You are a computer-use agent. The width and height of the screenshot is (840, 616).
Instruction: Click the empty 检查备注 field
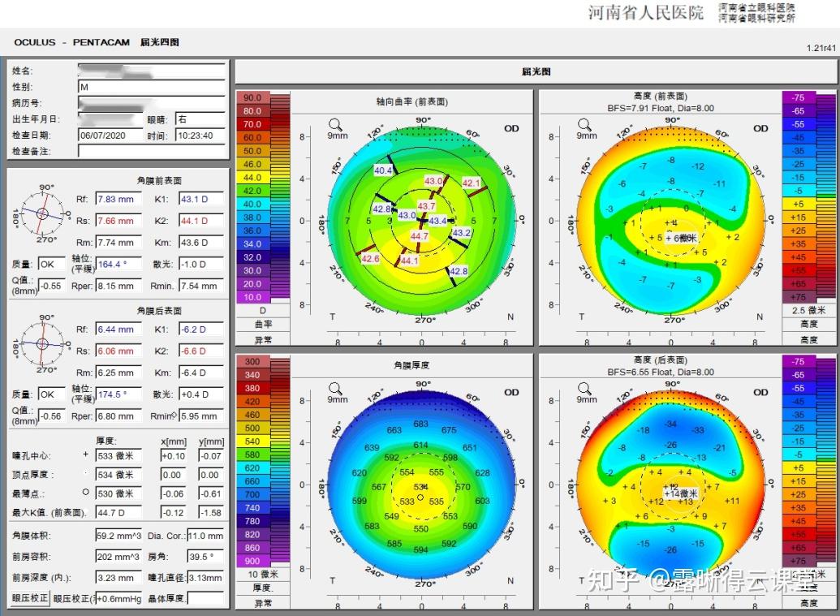[152, 151]
